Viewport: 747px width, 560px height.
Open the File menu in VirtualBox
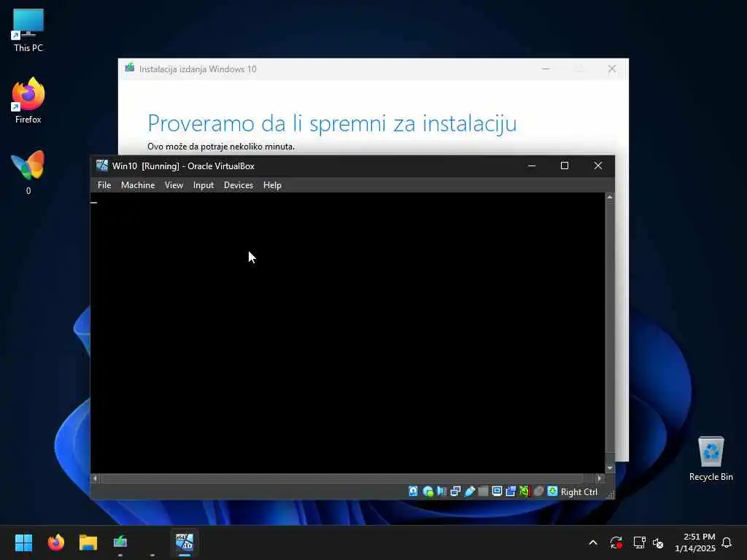point(104,185)
